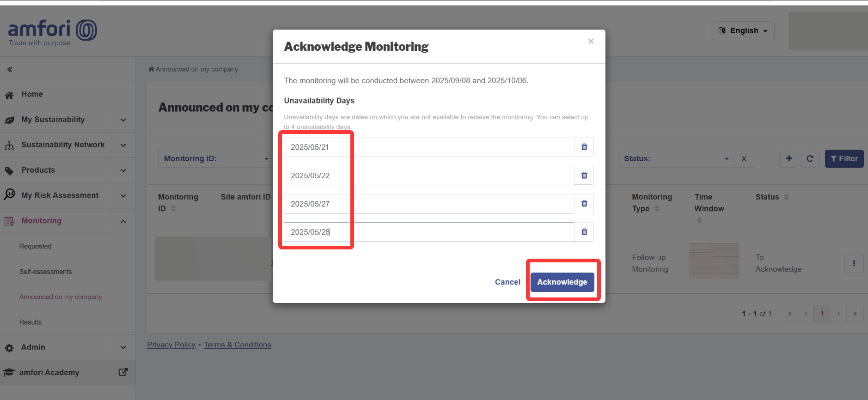Click trash icon beside 2025/05/27
Screen dimensions: 868x400
(584, 204)
